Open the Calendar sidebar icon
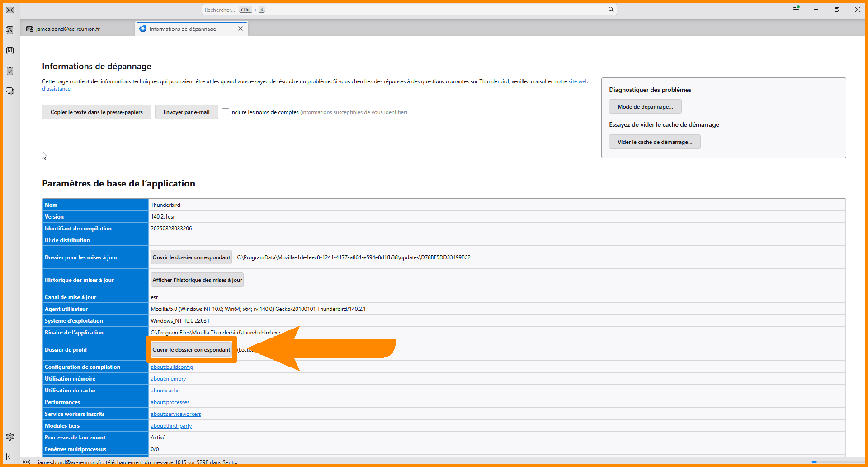Image resolution: width=868 pixels, height=467 pixels. click(10, 51)
